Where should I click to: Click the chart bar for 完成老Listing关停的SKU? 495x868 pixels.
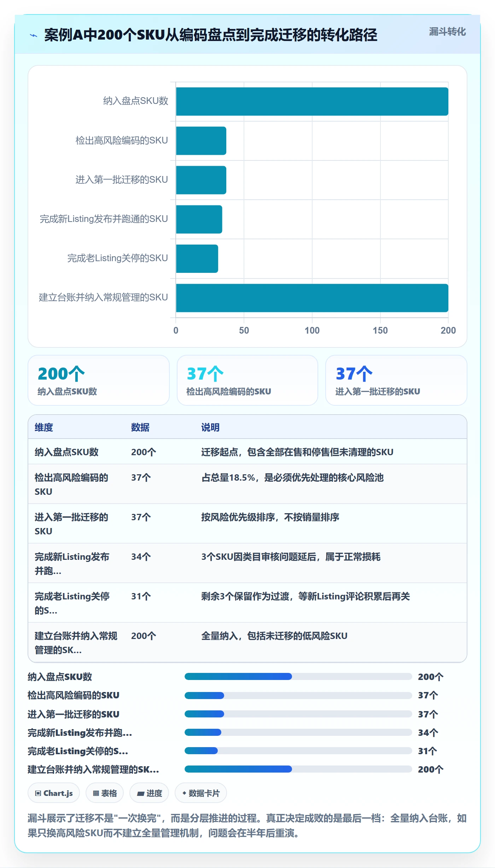click(197, 258)
